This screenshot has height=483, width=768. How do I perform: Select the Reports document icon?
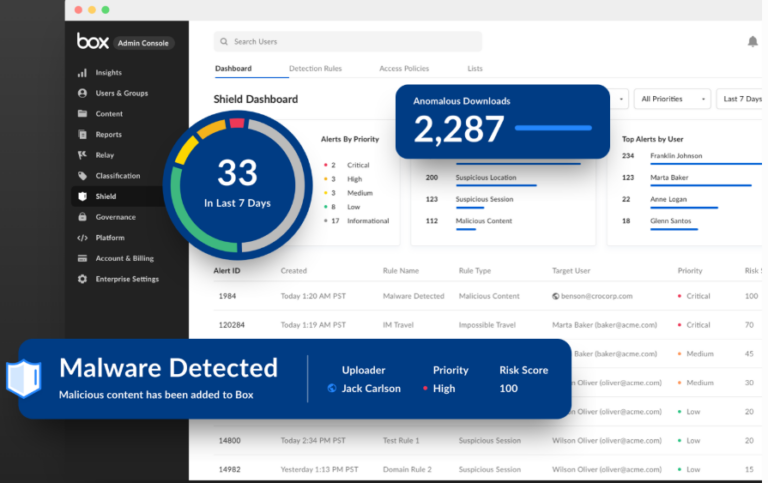coord(82,134)
